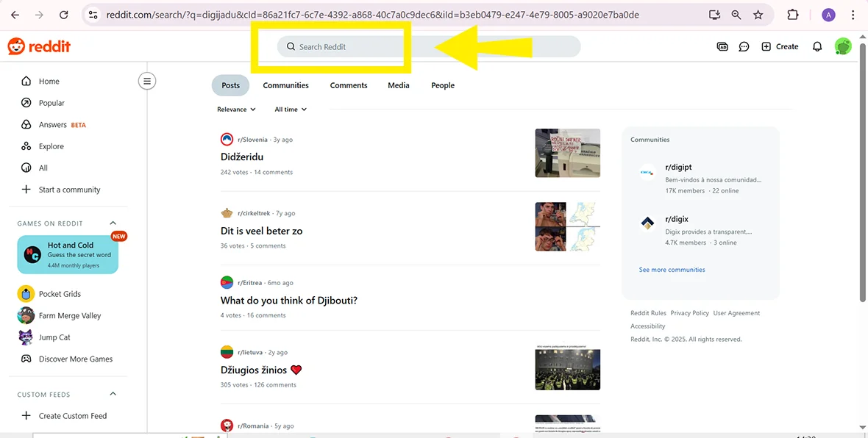The image size is (868, 438).
Task: Open the All time filter dropdown
Action: [290, 109]
